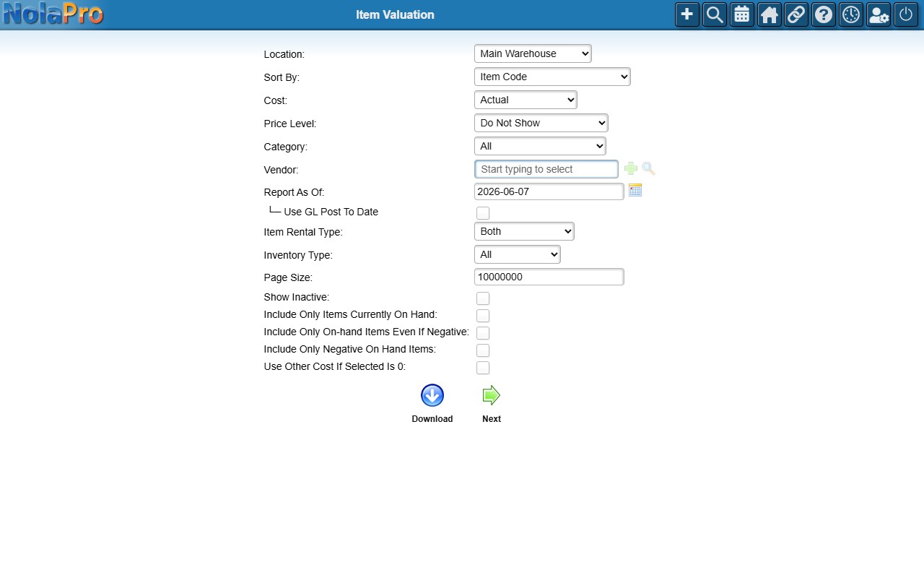
Task: Open Item Rental Type dropdown showing Both
Action: point(524,231)
